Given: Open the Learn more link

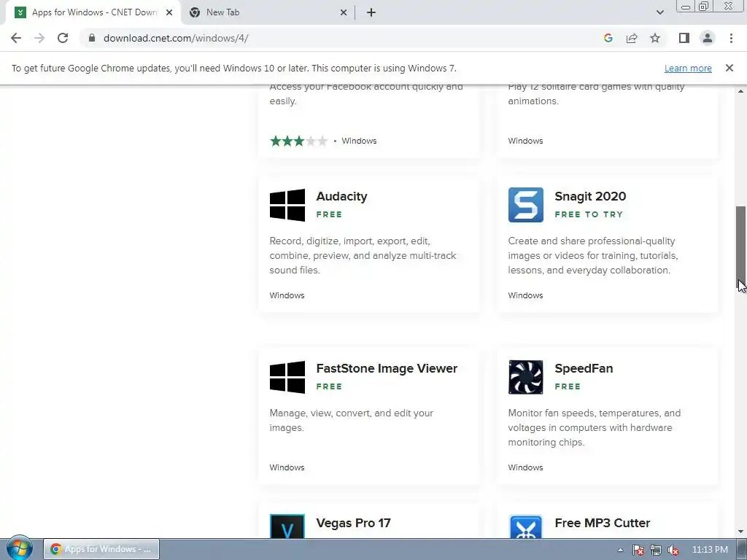Looking at the screenshot, I should click(688, 68).
